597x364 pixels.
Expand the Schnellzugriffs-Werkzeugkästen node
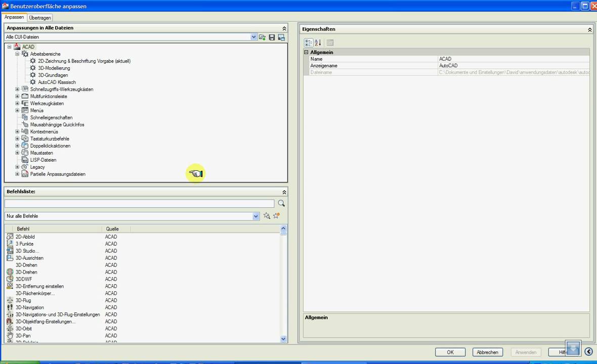[17, 89]
